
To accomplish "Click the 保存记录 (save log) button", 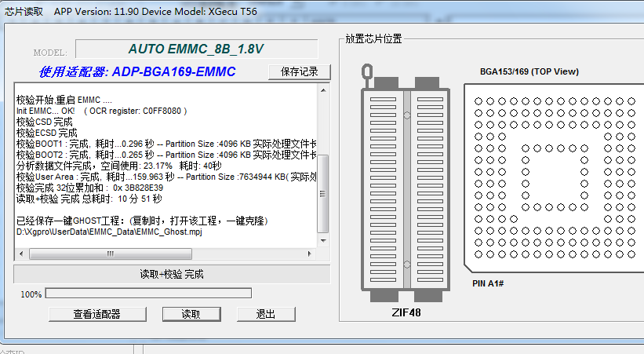I will click(299, 72).
